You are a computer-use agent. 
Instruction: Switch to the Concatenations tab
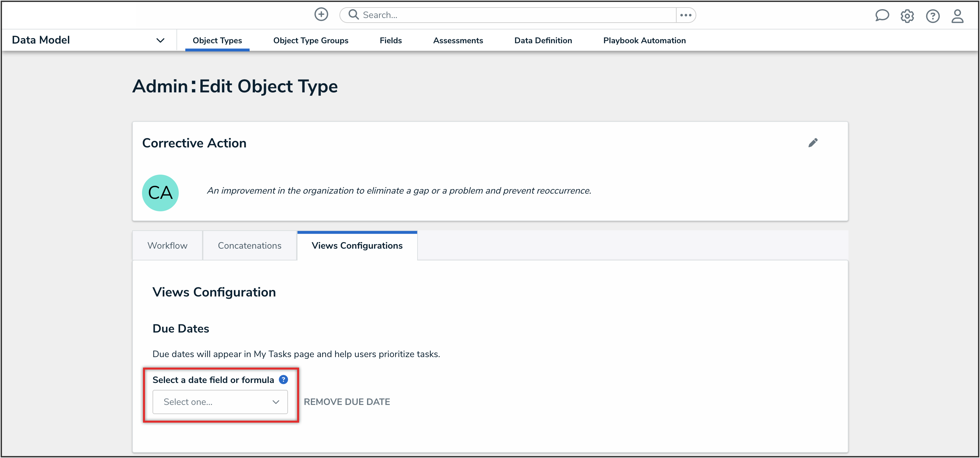249,245
